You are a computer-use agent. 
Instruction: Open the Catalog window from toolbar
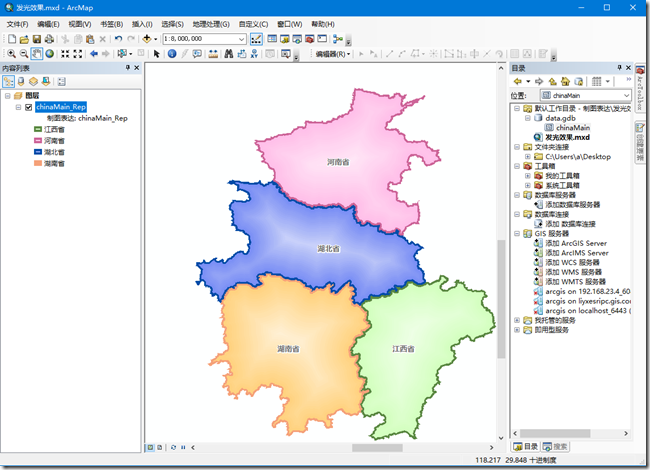[x=284, y=39]
